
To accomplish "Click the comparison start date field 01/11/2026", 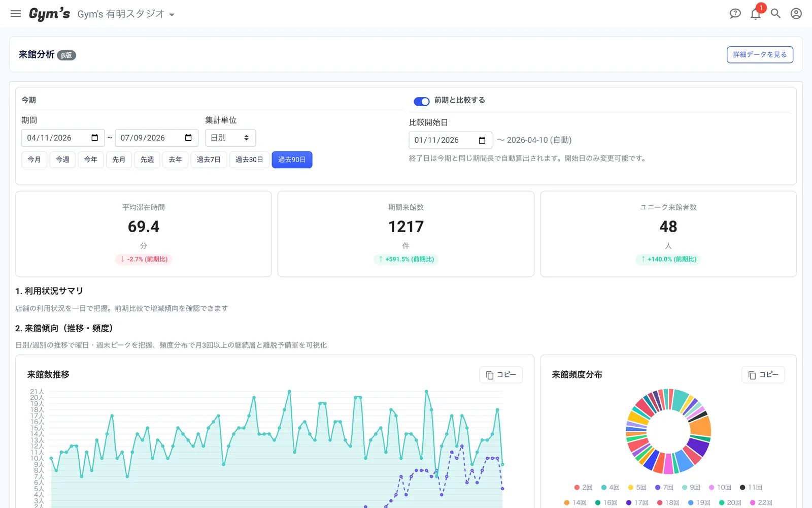I will [451, 140].
